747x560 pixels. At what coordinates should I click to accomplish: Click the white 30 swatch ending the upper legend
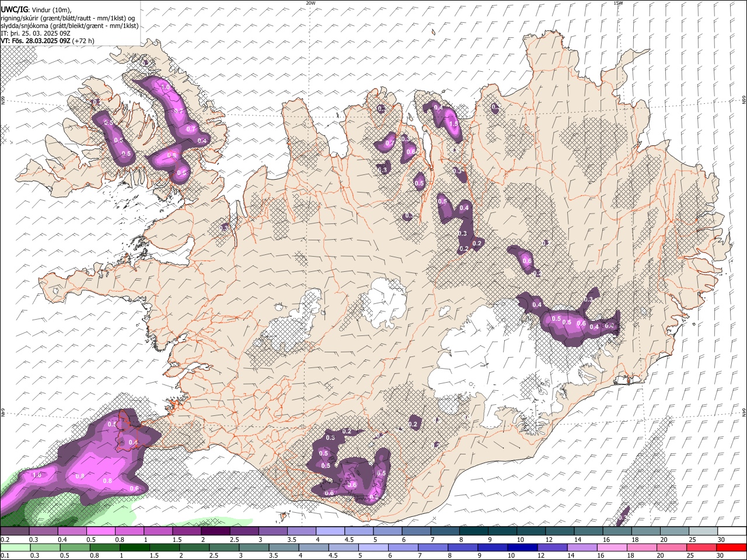pyautogui.click(x=732, y=531)
